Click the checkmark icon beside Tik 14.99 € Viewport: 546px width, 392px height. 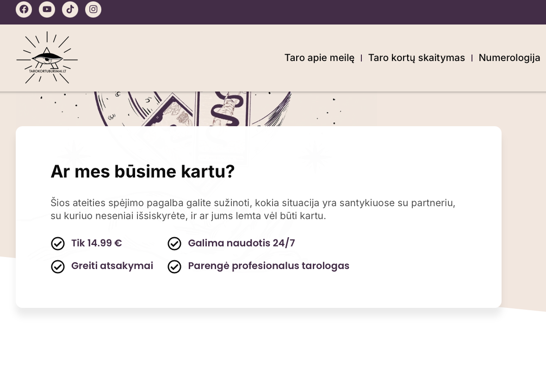click(58, 244)
